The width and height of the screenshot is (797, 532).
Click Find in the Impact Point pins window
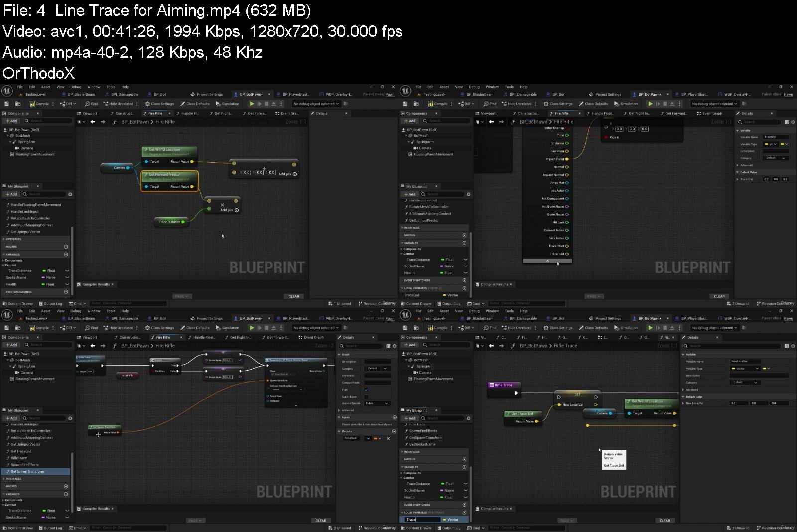tap(490, 104)
